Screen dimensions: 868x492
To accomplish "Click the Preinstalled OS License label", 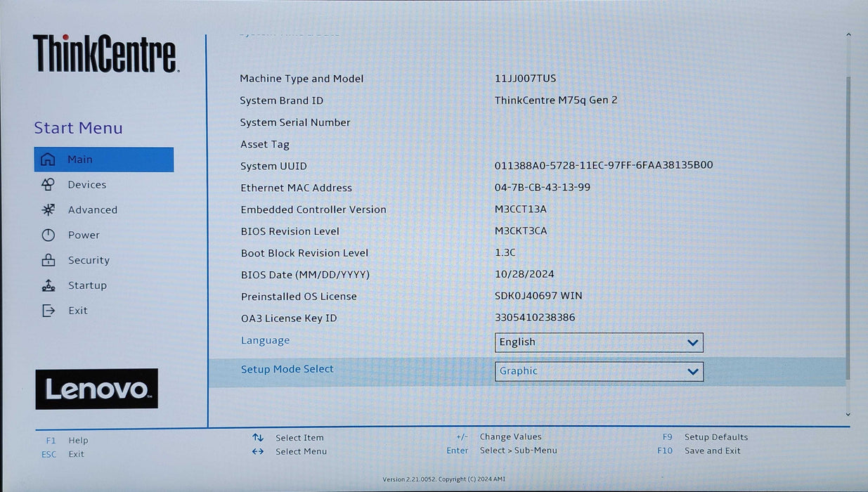I will (x=299, y=297).
